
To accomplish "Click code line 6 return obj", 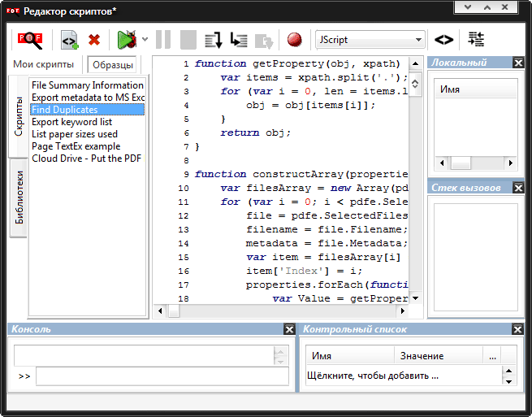I will coord(255,132).
